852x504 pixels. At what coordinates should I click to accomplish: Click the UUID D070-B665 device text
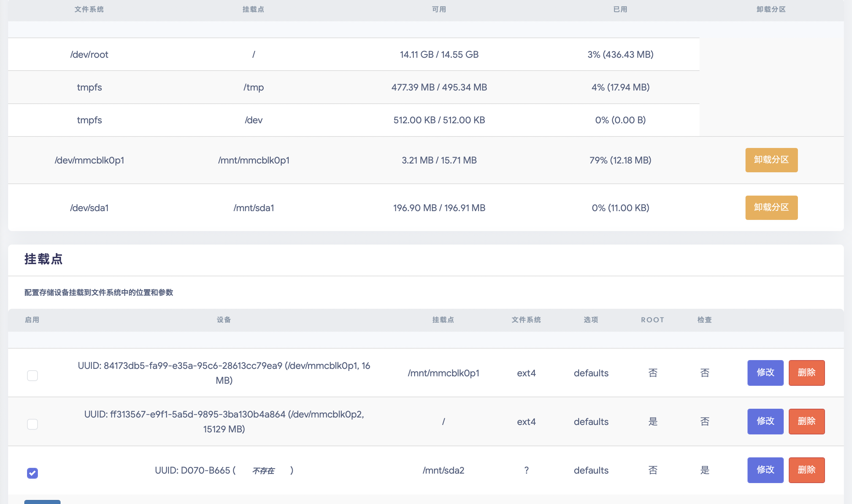point(192,470)
